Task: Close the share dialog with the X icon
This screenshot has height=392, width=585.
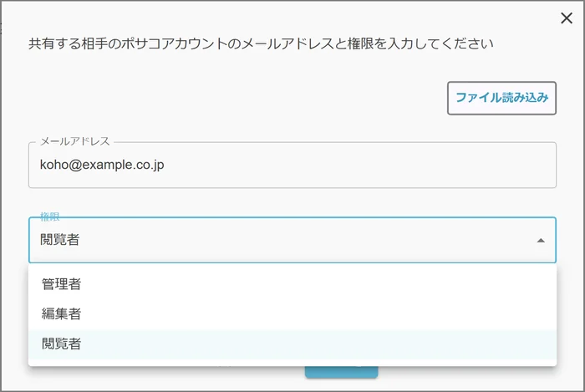Action: pos(567,18)
